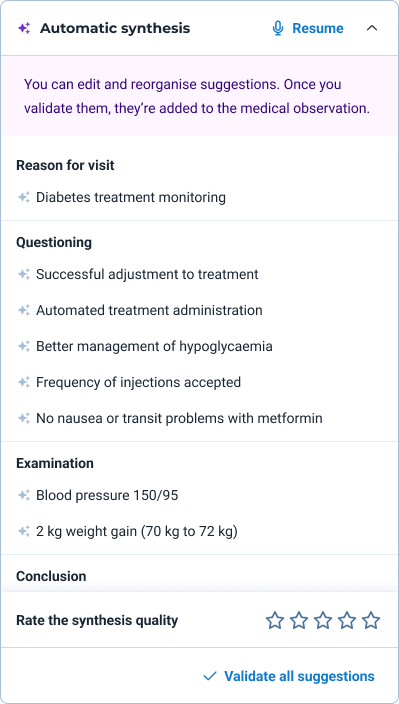Click the Conclusion section heading
Viewport: 399px width, 704px height.
point(51,576)
